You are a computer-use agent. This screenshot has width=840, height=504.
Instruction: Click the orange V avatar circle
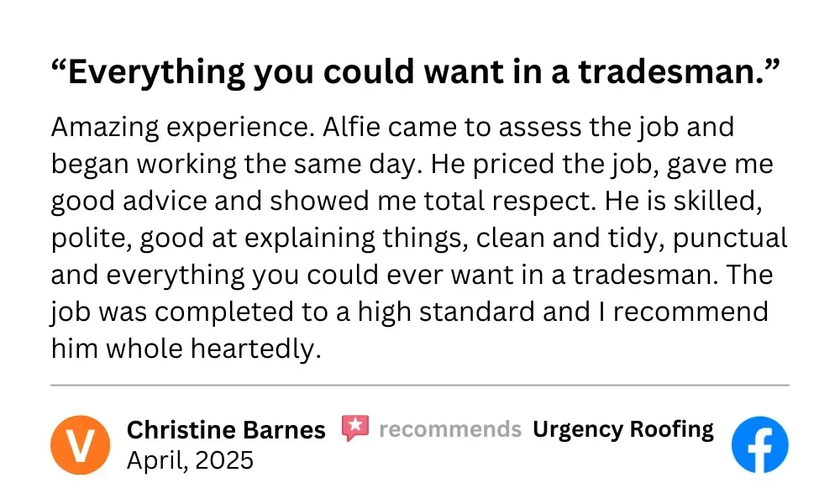click(81, 444)
